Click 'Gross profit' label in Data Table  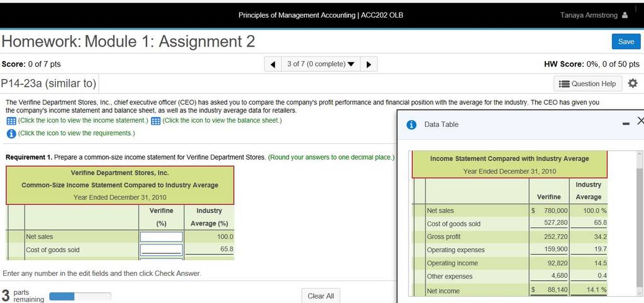pos(444,237)
